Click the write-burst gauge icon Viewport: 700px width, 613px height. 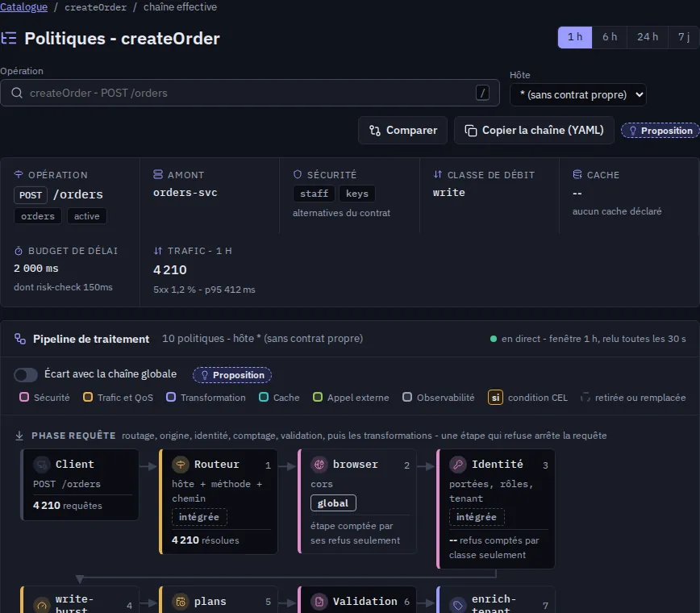click(x=41, y=605)
